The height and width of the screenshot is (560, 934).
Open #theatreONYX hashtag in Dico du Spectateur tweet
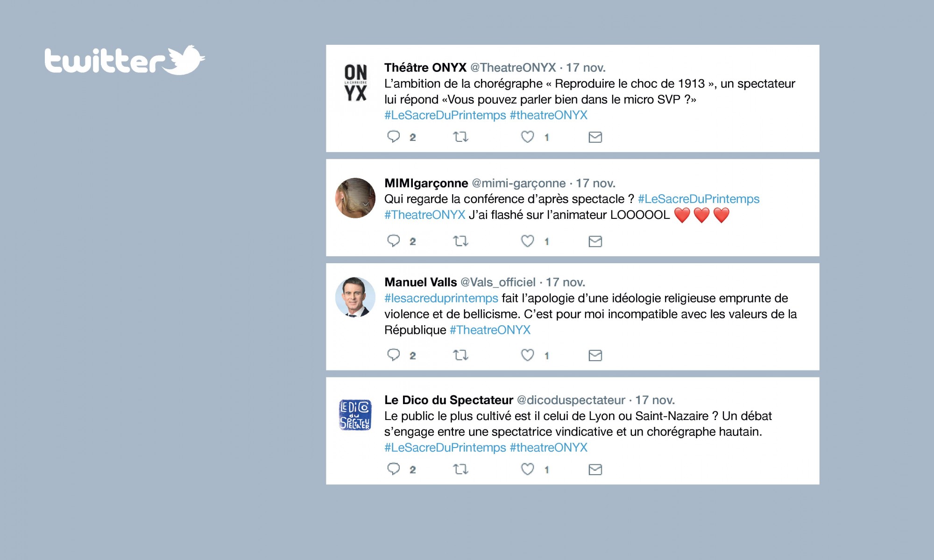[x=548, y=448]
